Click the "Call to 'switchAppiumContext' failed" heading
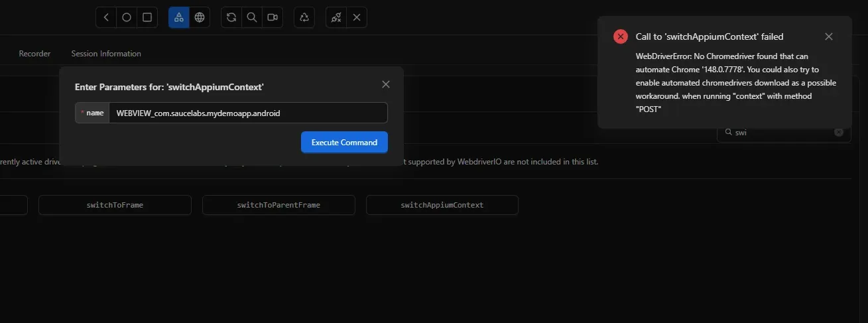The width and height of the screenshot is (868, 323). 710,36
